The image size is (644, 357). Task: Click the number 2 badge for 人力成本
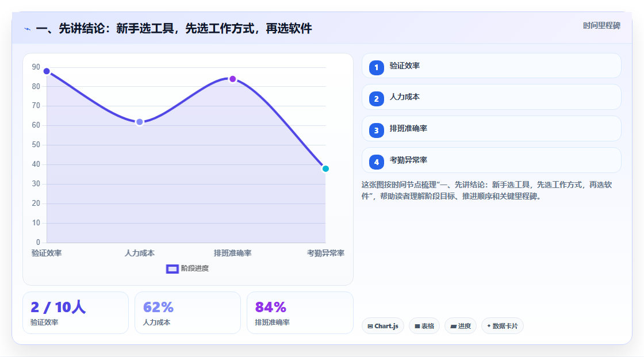click(x=376, y=99)
